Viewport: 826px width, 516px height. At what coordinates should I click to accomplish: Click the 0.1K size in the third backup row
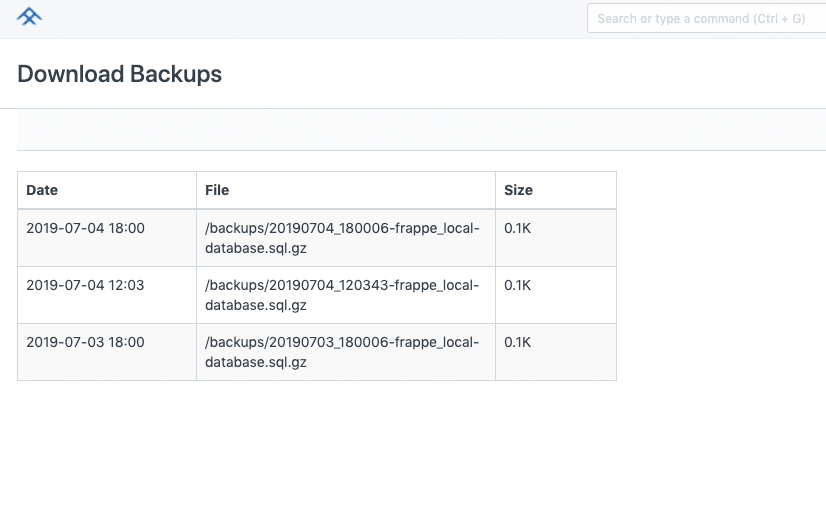click(x=517, y=343)
